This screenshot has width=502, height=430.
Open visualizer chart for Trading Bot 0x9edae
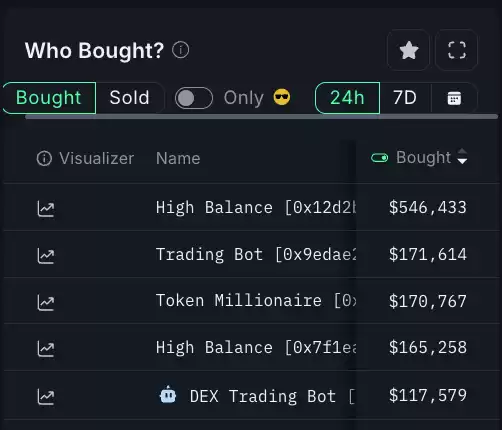click(x=46, y=256)
